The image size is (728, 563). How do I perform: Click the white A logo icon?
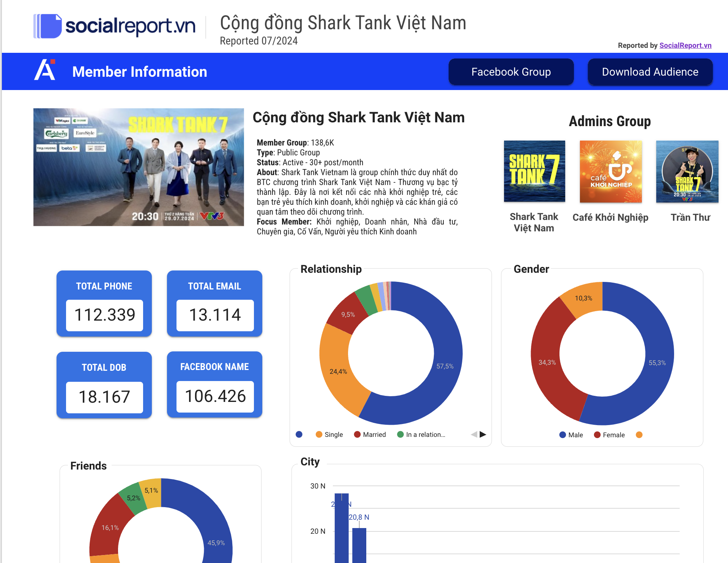[45, 70]
